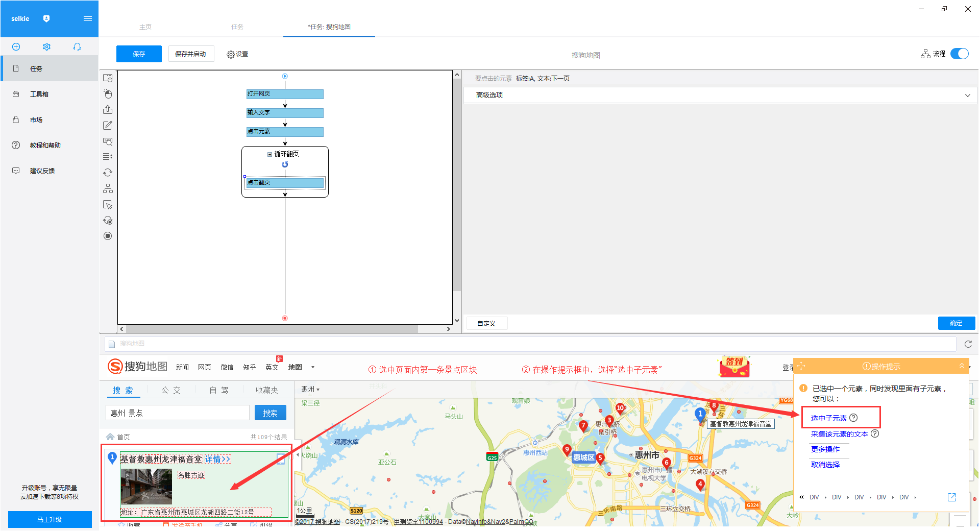Image resolution: width=980 pixels, height=531 pixels.
Task: Open 教程和帮助 in the sidebar
Action: 50,145
